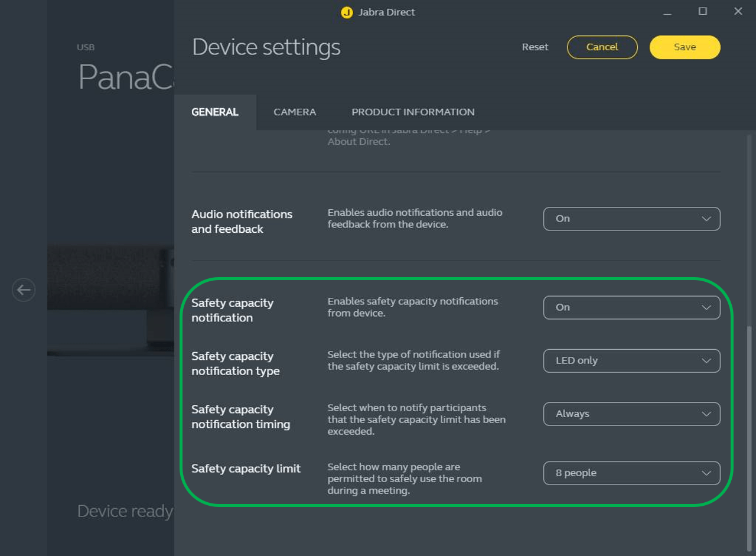
Task: Maximize the Jabra Direct window
Action: [702, 12]
